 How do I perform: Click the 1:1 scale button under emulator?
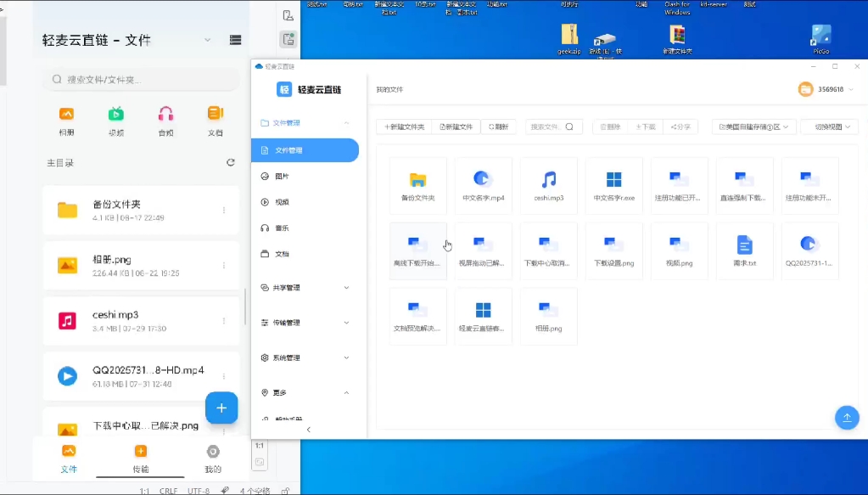coord(260,445)
